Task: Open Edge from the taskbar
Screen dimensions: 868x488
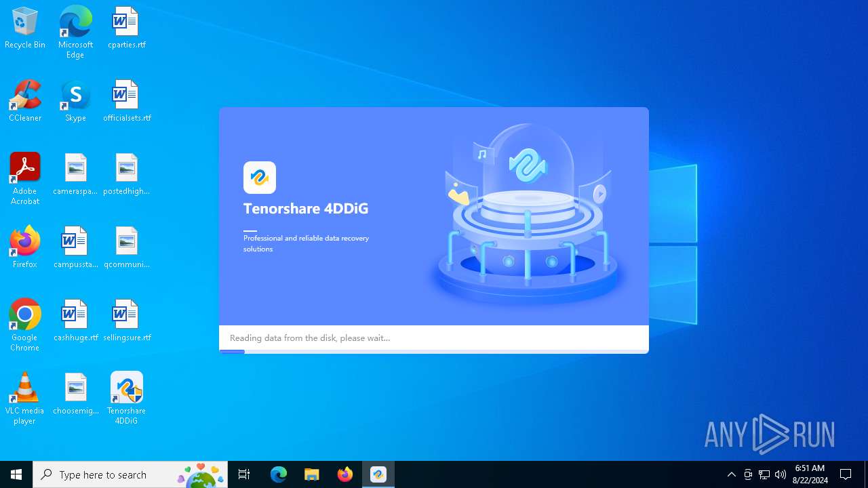Action: pyautogui.click(x=279, y=474)
